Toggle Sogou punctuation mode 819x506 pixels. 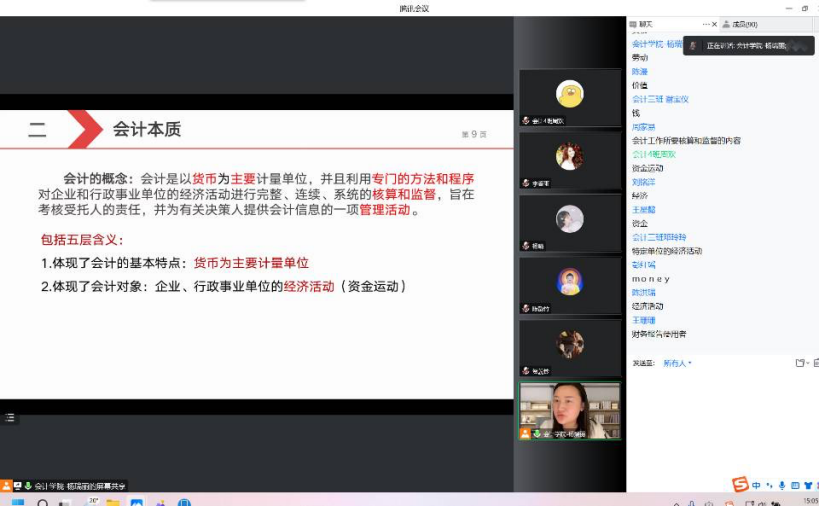768,486
